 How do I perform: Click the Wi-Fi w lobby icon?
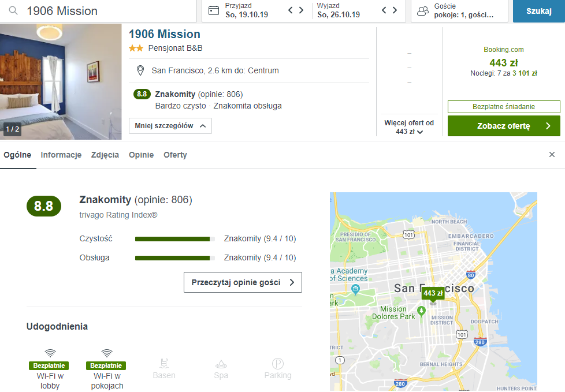click(50, 353)
